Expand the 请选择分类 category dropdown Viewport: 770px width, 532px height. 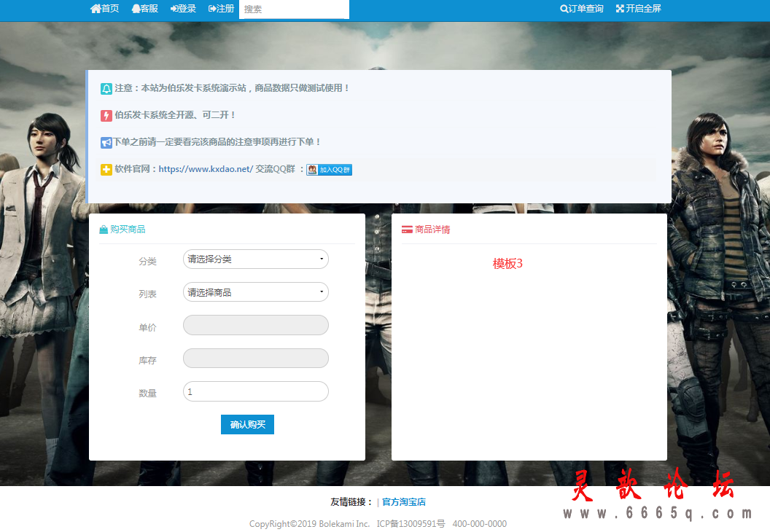[x=256, y=259]
